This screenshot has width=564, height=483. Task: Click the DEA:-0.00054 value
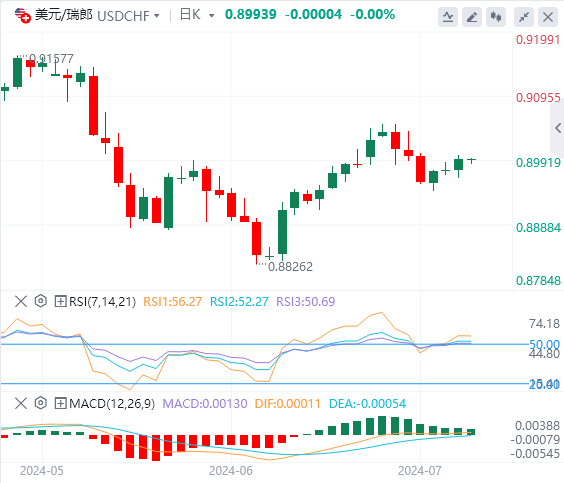[x=367, y=404]
